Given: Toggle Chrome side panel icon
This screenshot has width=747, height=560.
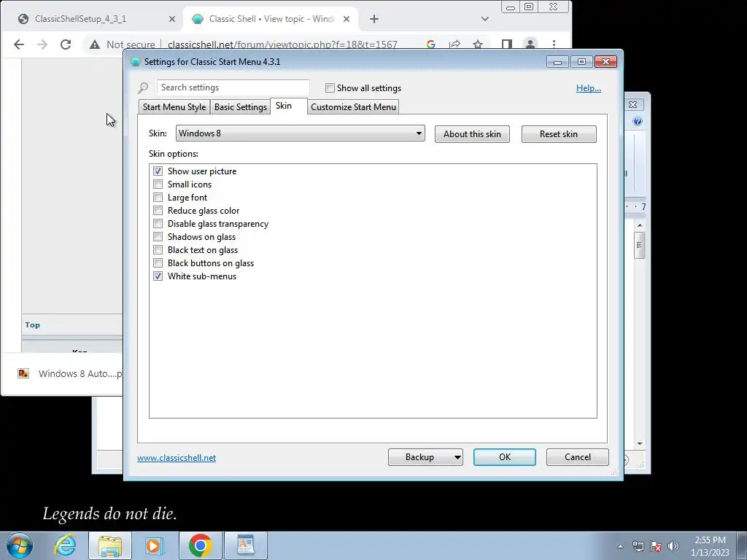Looking at the screenshot, I should tap(507, 44).
